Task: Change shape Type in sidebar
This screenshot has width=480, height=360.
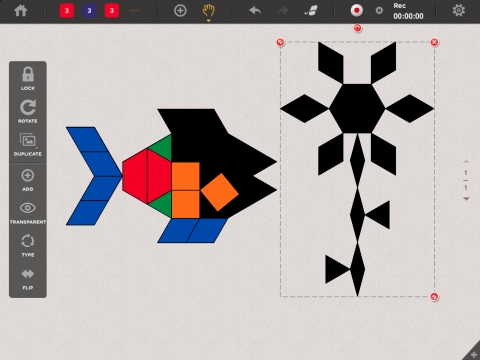Action: (28, 245)
